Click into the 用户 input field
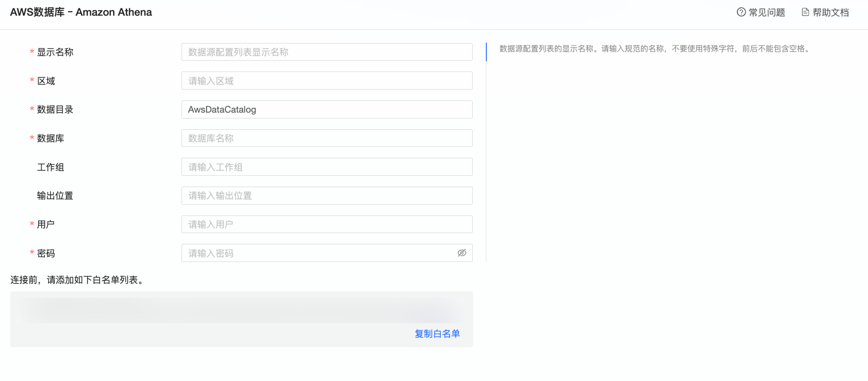Image resolution: width=868 pixels, height=381 pixels. pyautogui.click(x=327, y=224)
